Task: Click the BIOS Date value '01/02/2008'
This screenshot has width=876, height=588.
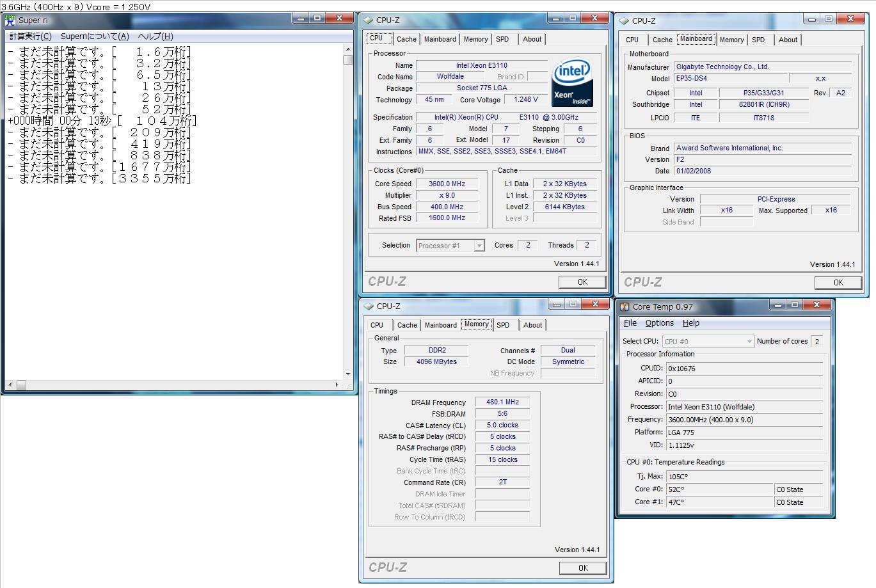Action: pyautogui.click(x=763, y=171)
